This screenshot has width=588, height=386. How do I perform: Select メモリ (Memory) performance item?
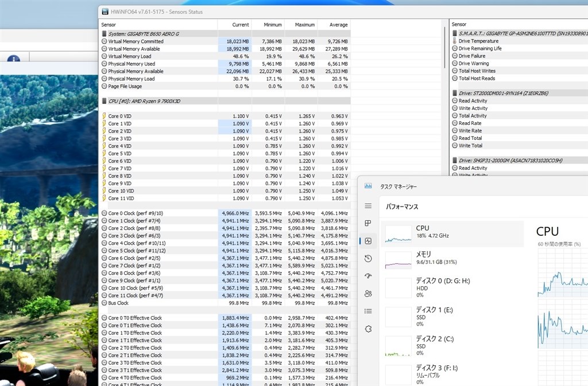coord(452,260)
